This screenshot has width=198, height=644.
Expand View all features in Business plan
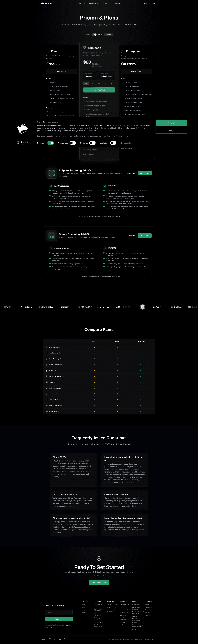click(x=89, y=155)
